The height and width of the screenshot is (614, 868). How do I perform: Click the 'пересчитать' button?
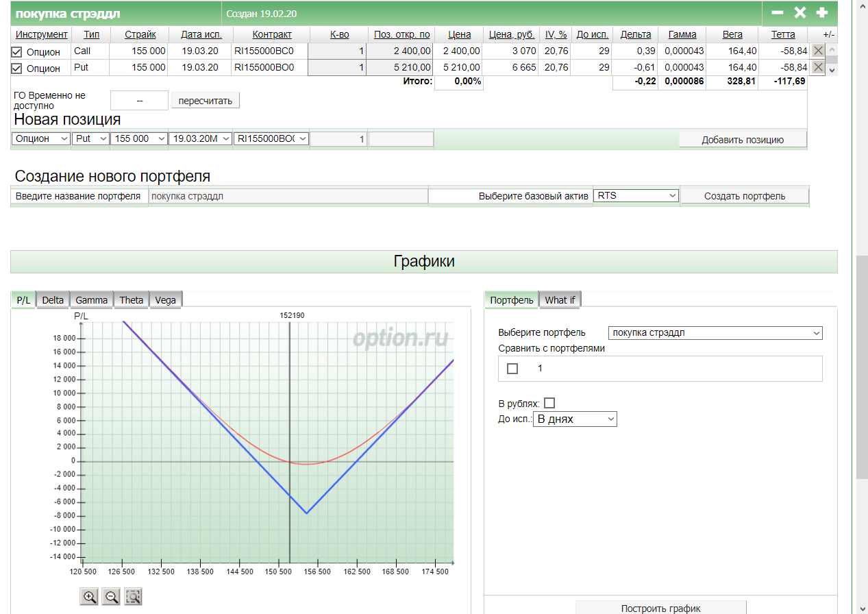206,101
